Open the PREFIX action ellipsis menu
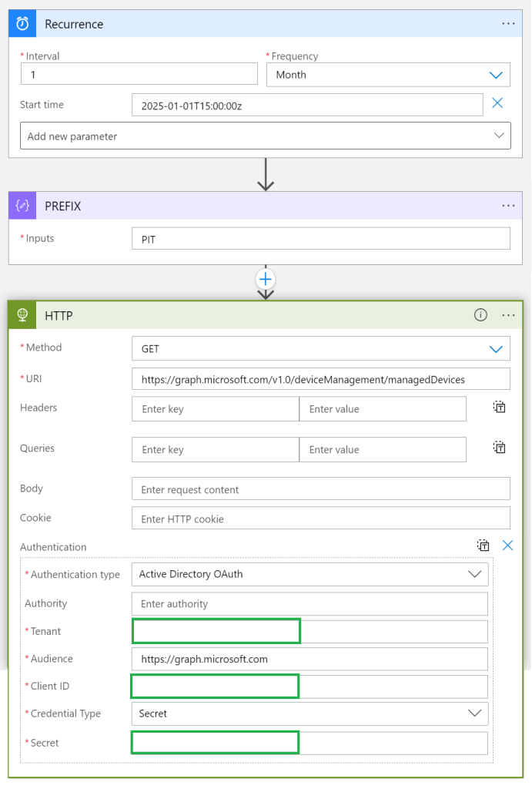 coord(508,206)
